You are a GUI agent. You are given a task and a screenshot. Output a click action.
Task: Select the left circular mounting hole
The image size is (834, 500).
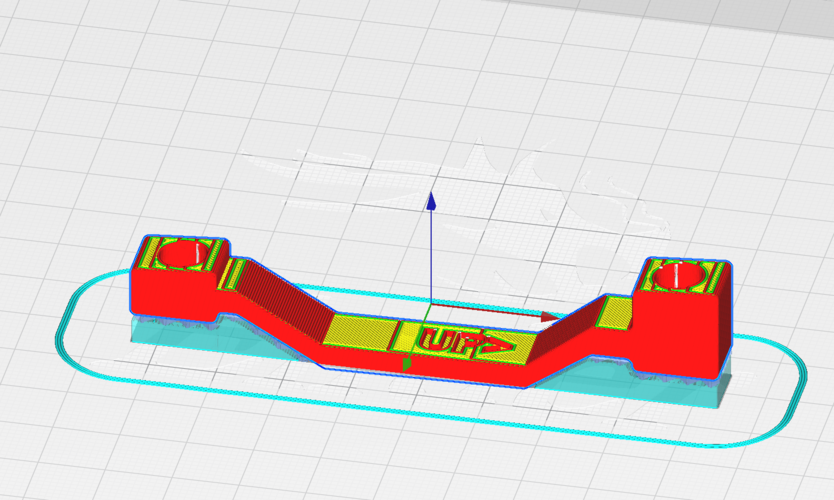click(184, 254)
